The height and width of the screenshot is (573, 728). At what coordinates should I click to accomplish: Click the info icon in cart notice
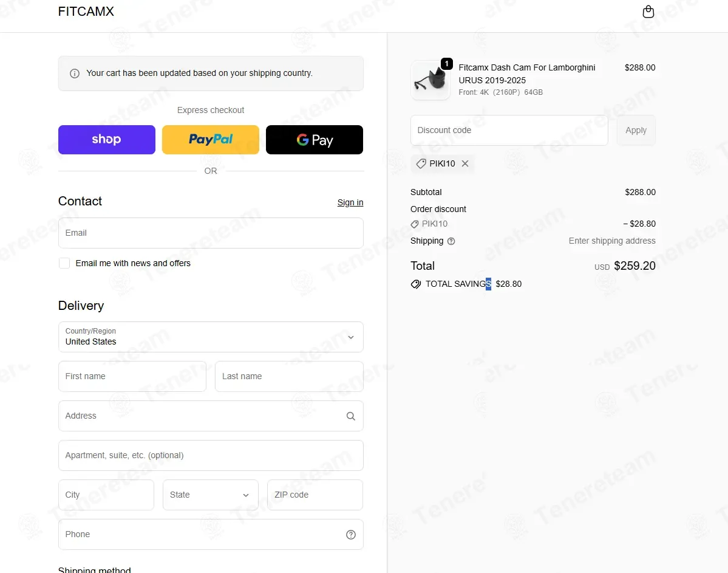(75, 74)
